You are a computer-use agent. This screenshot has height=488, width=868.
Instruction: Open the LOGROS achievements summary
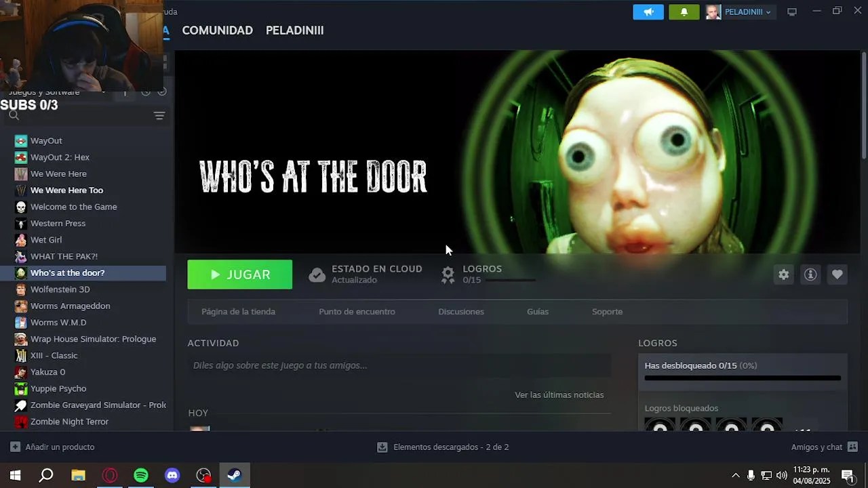tap(487, 274)
